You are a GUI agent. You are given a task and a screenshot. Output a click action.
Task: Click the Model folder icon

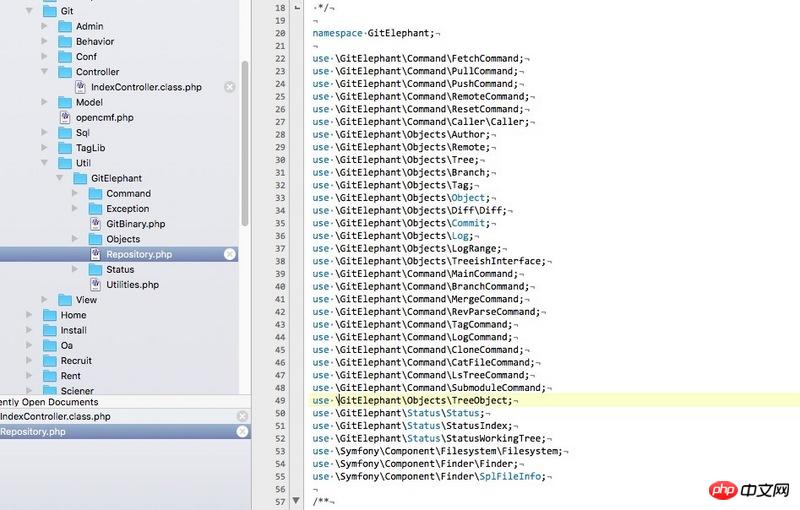coord(65,102)
